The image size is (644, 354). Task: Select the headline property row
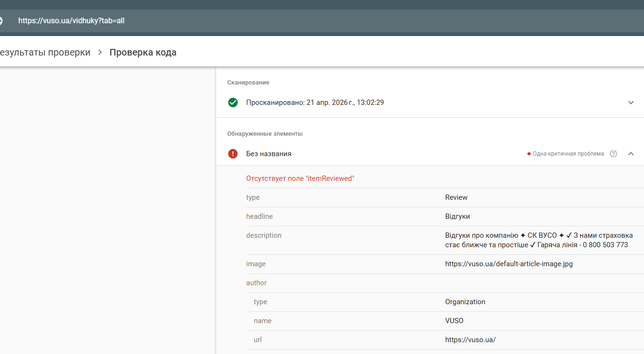(x=259, y=216)
